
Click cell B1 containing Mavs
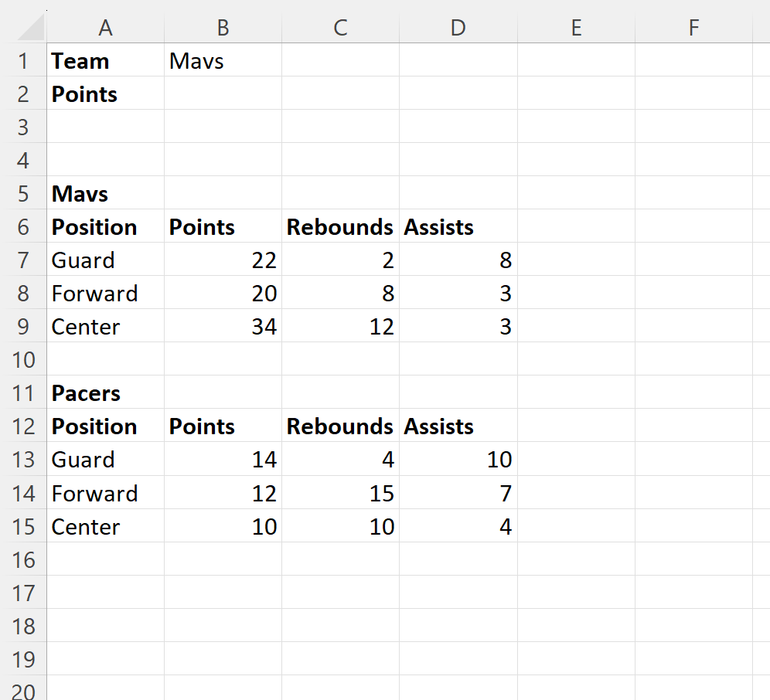coord(223,61)
